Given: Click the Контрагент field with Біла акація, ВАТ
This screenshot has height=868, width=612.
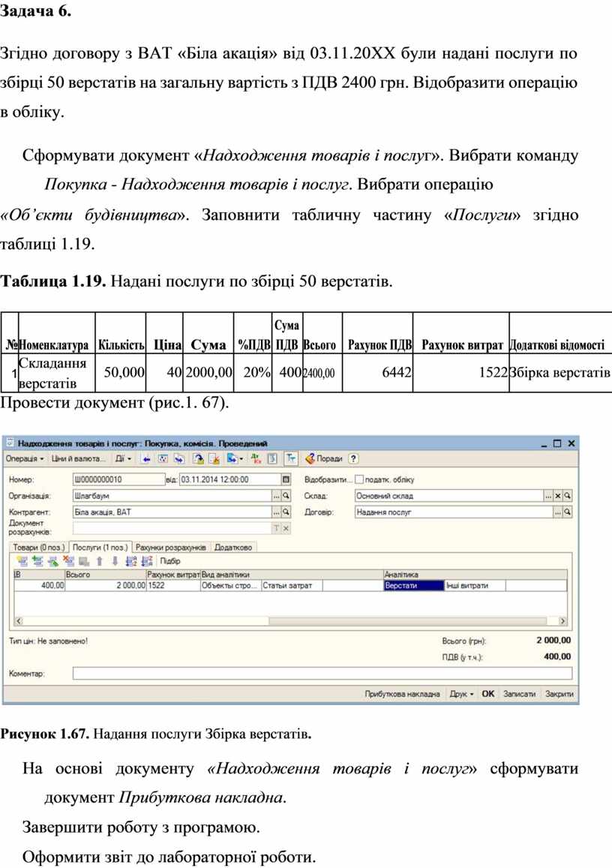Looking at the screenshot, I should coord(172,512).
